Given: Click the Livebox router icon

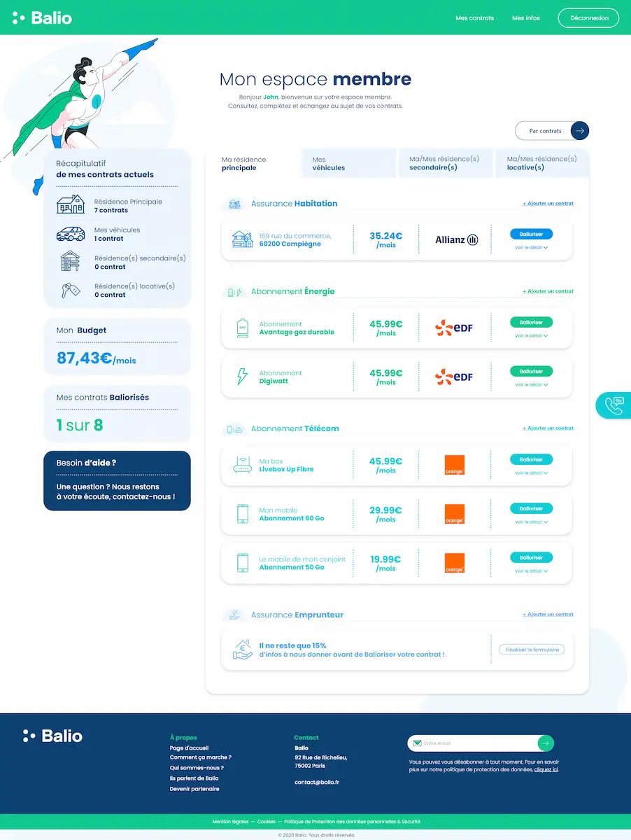Looking at the screenshot, I should click(x=242, y=465).
